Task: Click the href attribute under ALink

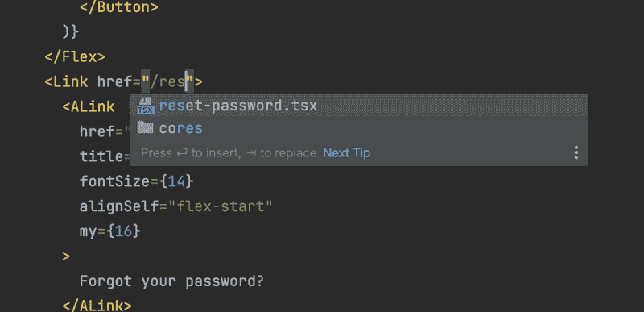Action: coord(97,131)
